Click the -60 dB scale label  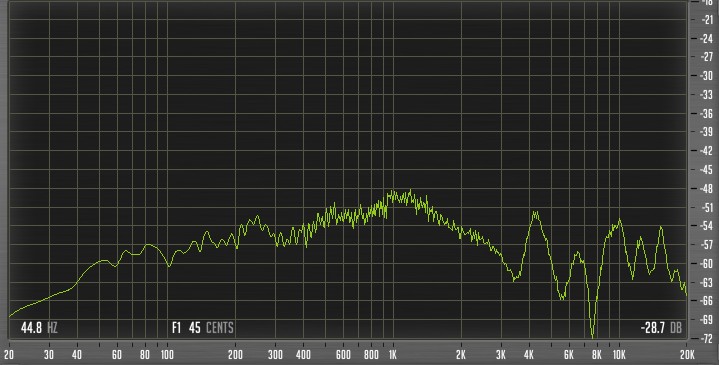(707, 263)
